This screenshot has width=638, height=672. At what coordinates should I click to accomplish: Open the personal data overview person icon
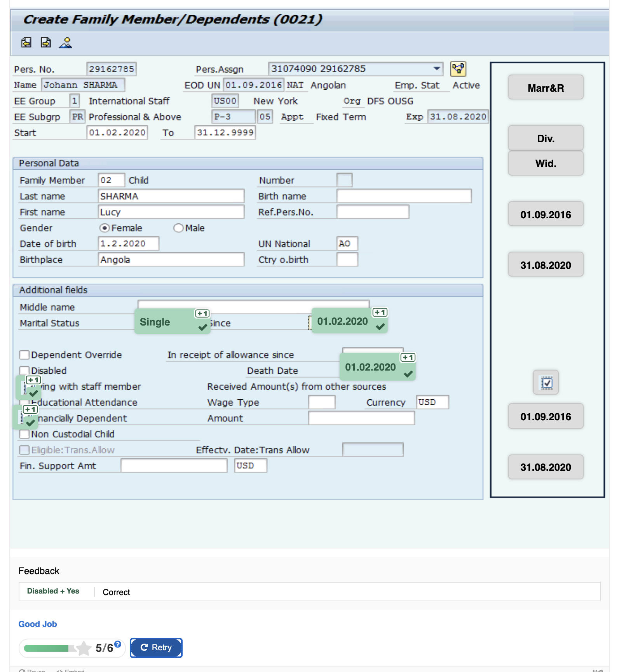(65, 42)
